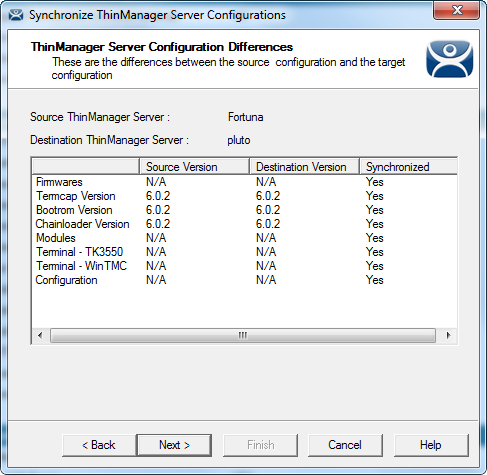Click the horizontal scrollbar thumb
Viewport: 487px width, 475px height.
coord(243,335)
